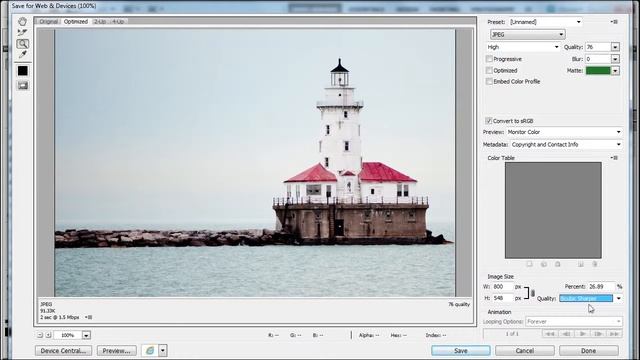Click the color table map-to-transparent icon
The height and width of the screenshot is (360, 640).
[x=529, y=264]
